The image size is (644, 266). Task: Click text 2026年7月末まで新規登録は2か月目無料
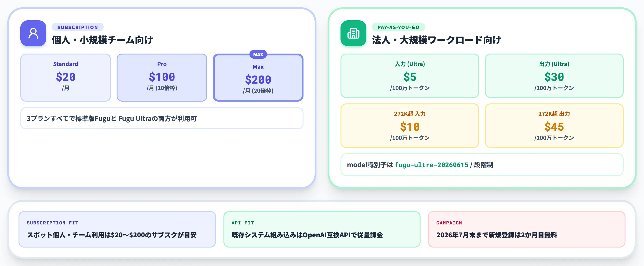coord(496,235)
